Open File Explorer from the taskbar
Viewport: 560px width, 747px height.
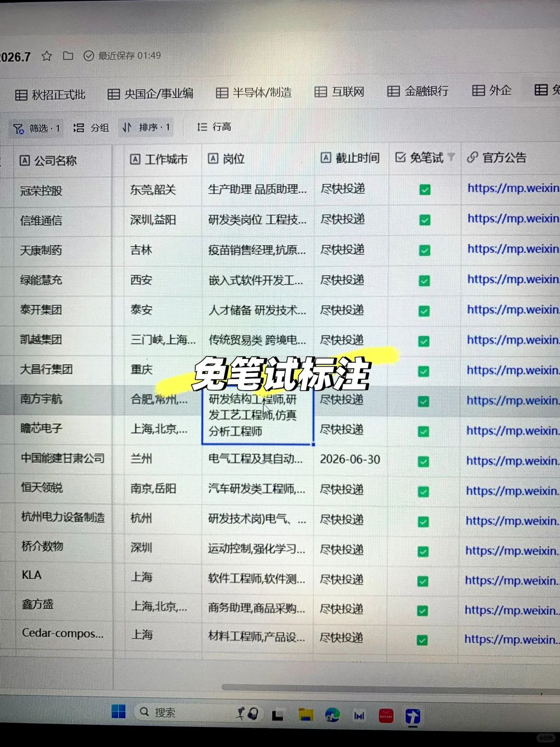306,715
